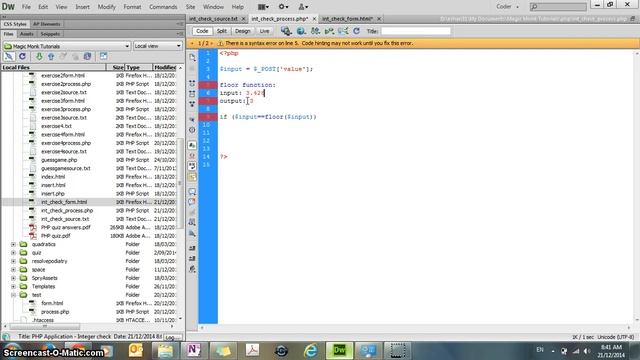This screenshot has height=360, width=640.
Task: Open File Explorer from taskbar
Action: pyautogui.click(x=165, y=350)
